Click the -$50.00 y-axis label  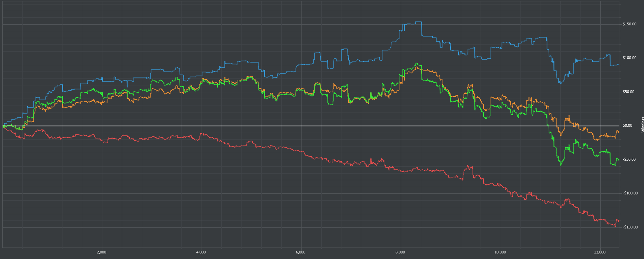click(629, 160)
